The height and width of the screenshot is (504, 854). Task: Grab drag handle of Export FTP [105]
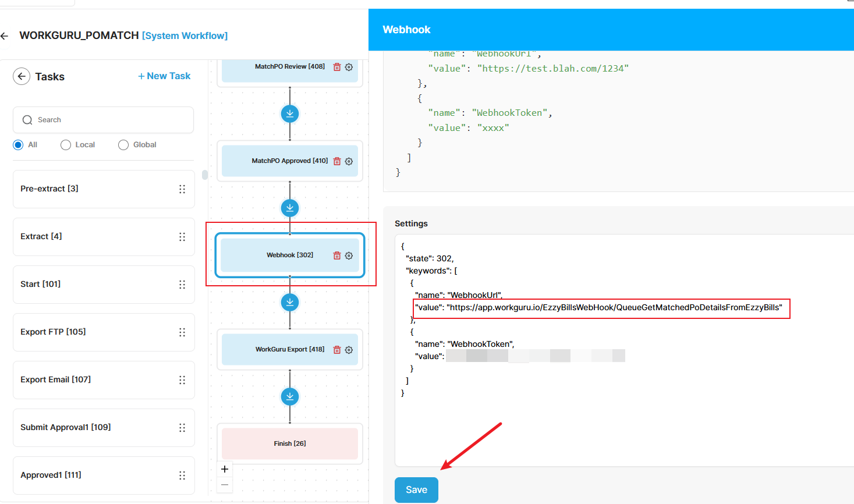[x=182, y=332]
